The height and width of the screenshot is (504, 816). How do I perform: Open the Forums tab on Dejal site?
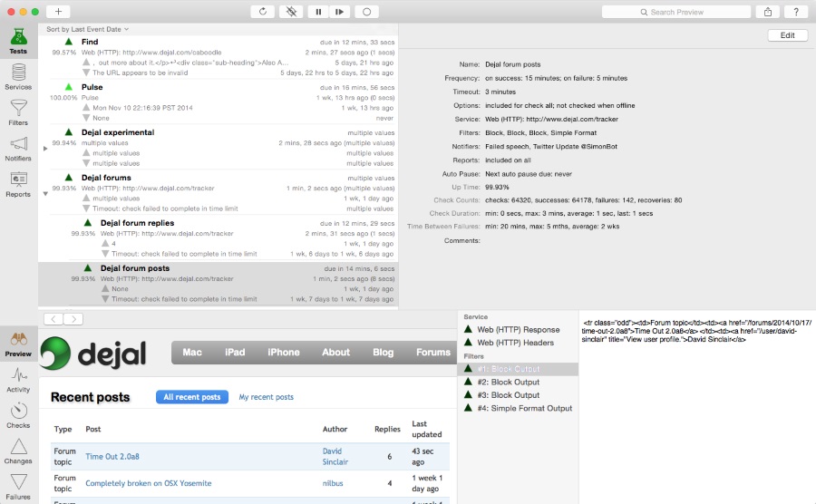(433, 352)
